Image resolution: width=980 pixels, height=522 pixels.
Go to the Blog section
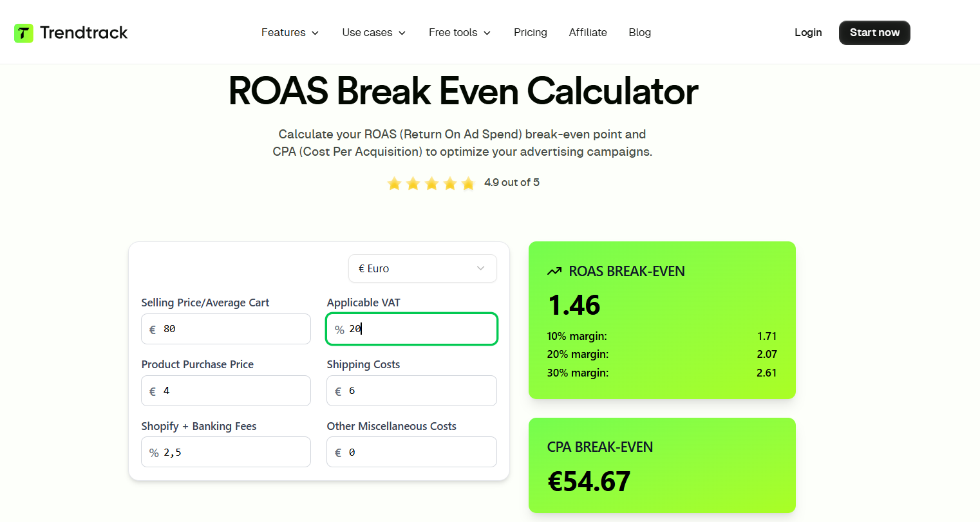pos(639,32)
